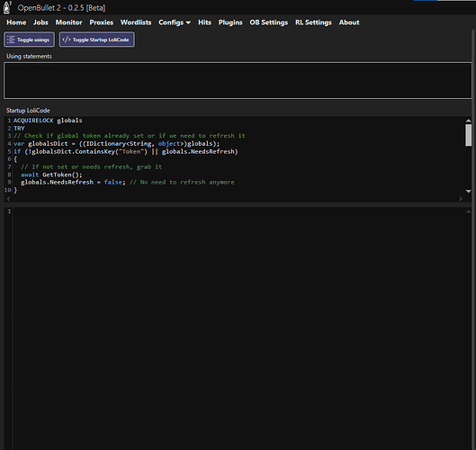Open RL Settings
Image resolution: width=476 pixels, height=450 pixels.
point(313,22)
